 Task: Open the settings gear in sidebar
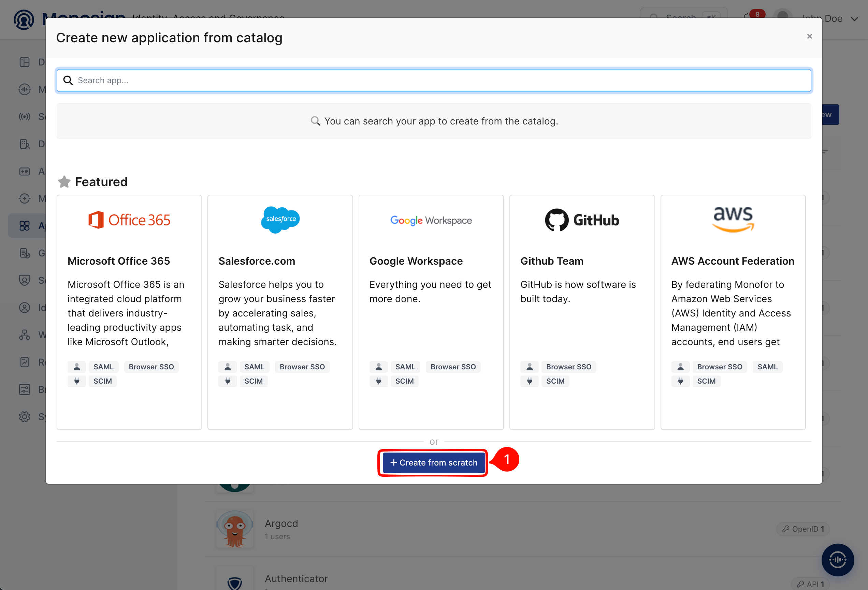(x=25, y=416)
